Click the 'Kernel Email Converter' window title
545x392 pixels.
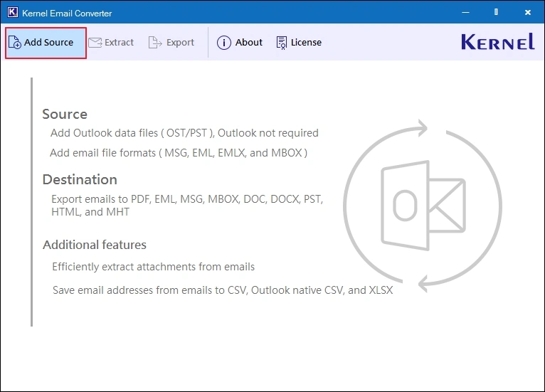coord(67,14)
